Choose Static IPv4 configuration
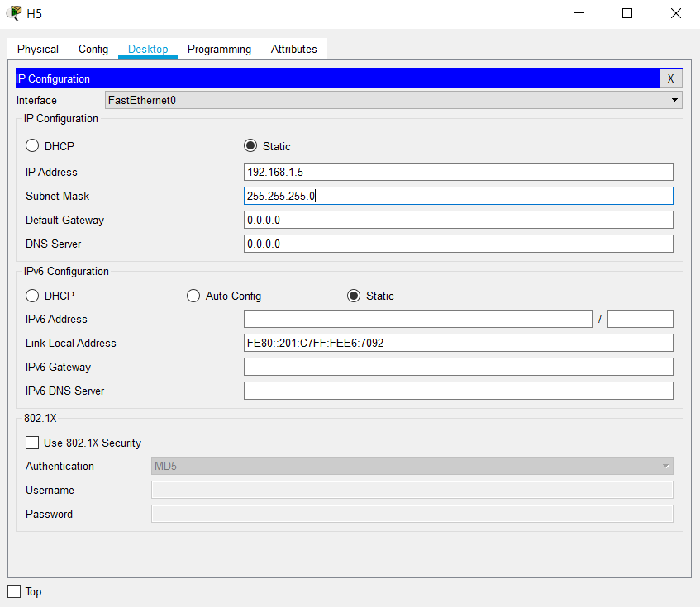Viewport: 700px width, 607px height. 250,146
